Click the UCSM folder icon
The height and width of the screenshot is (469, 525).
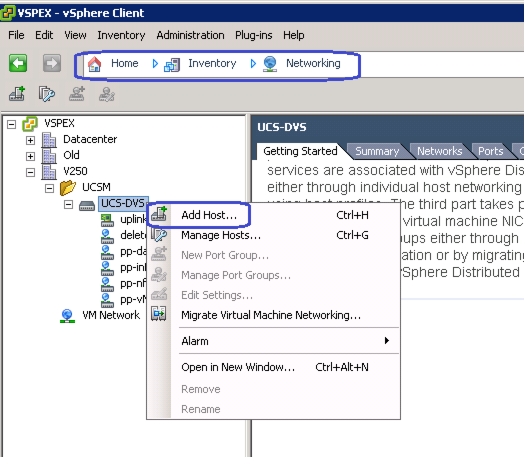(x=68, y=187)
